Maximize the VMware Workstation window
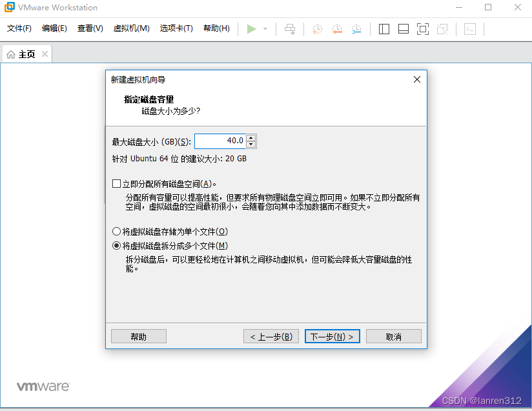Image resolution: width=532 pixels, height=411 pixels. pos(488,7)
